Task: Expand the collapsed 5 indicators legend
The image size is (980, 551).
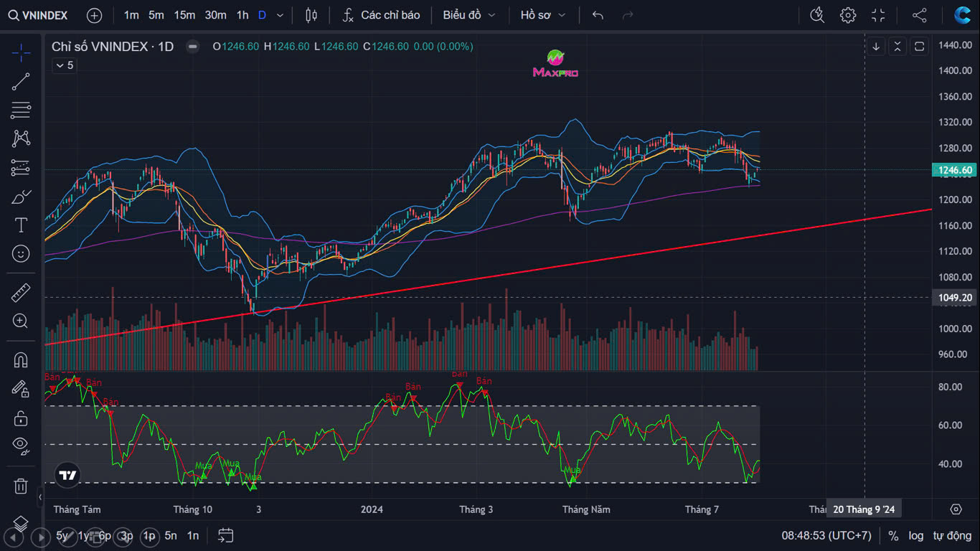Action: (63, 65)
